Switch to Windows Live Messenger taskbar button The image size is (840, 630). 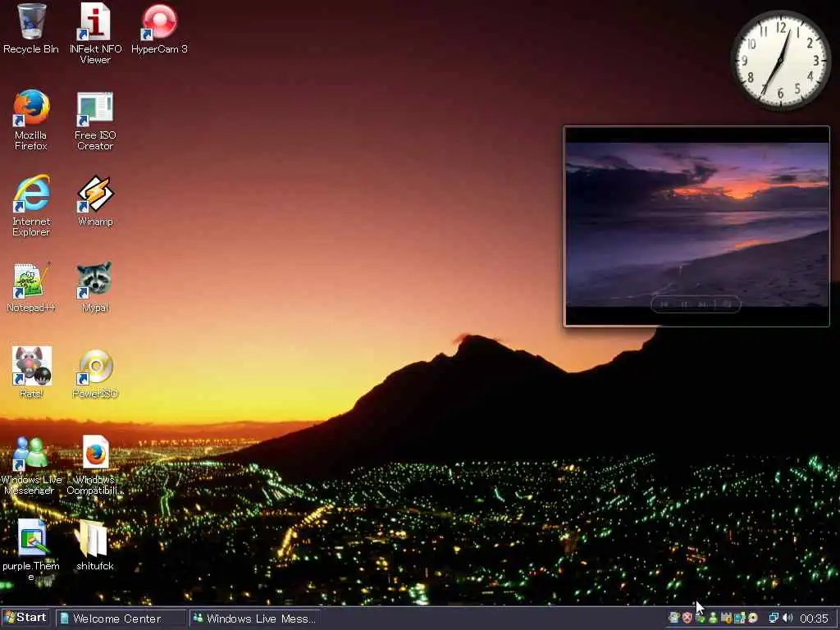(x=255, y=619)
